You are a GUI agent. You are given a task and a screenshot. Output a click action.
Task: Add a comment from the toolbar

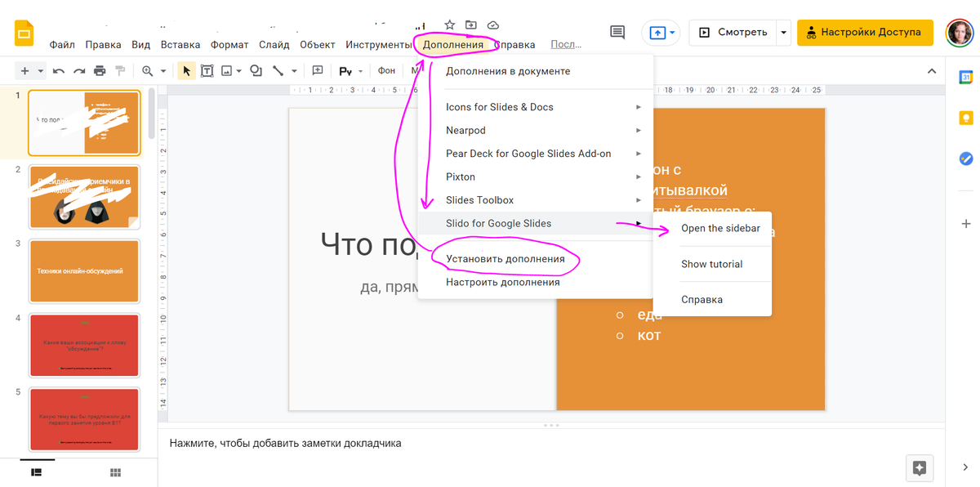pos(318,71)
